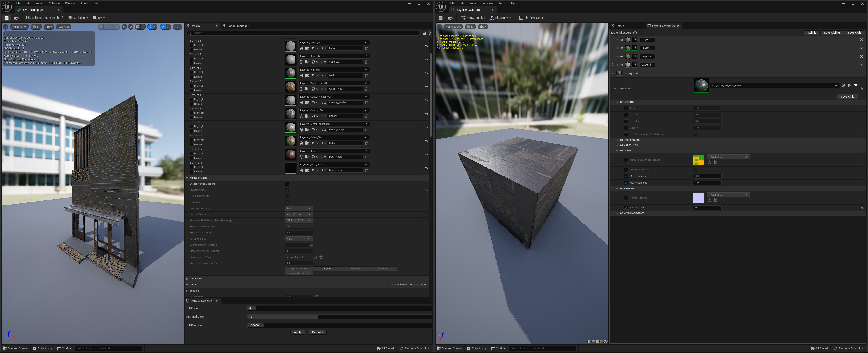Change camera speed in mesh viewport
Image resolution: width=868 pixels, height=353 pixels.
click(178, 27)
